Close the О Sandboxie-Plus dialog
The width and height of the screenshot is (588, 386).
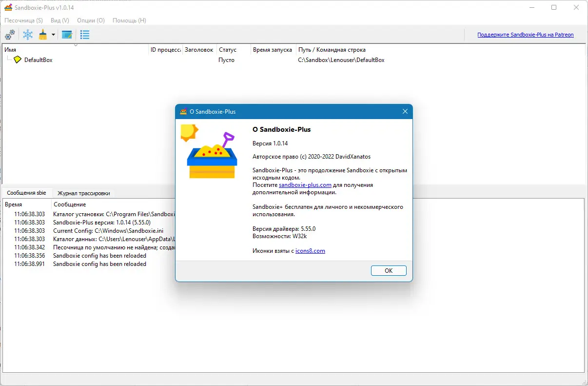point(405,111)
